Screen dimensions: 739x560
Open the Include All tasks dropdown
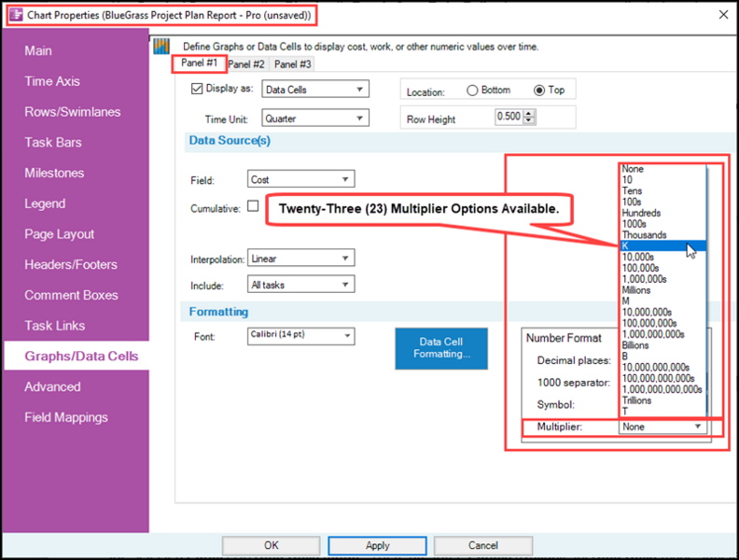click(300, 285)
